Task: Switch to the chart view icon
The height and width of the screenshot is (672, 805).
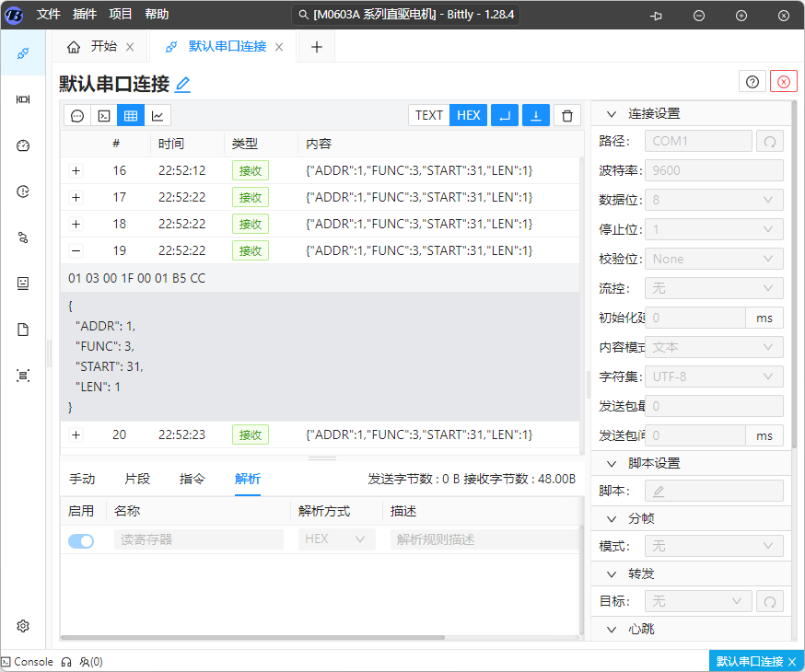Action: 157,115
